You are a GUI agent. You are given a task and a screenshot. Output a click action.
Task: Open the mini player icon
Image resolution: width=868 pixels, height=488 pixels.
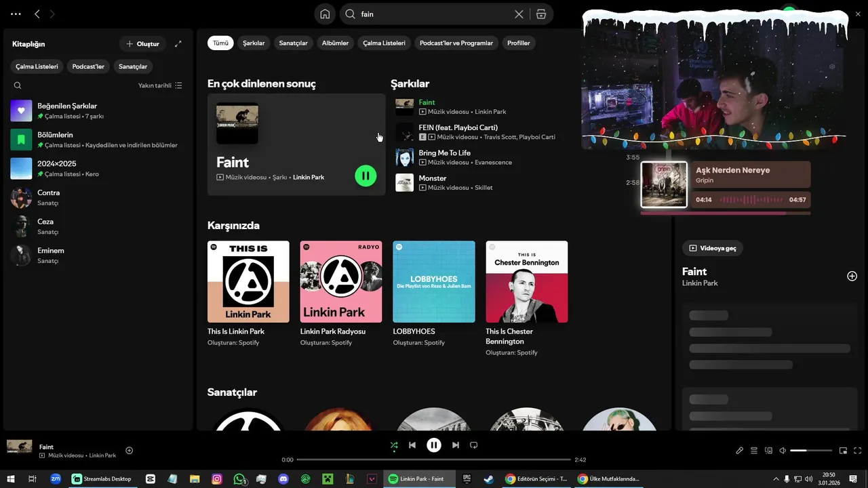coord(843,451)
